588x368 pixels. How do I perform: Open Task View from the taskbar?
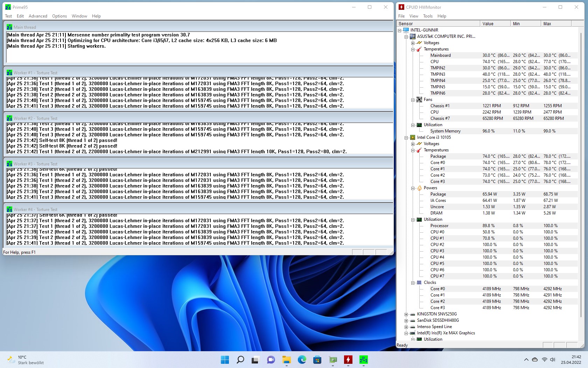tap(255, 360)
